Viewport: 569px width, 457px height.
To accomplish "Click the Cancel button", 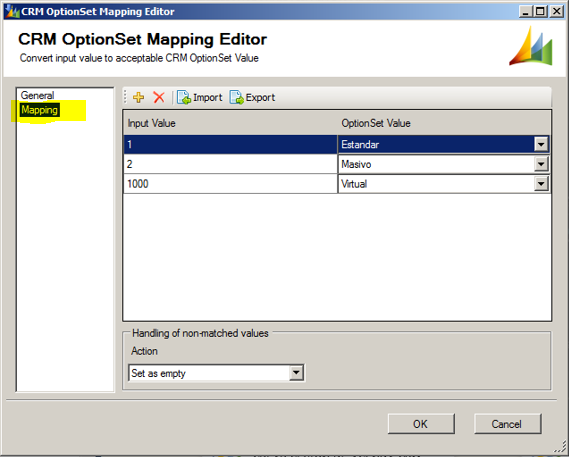I will (x=508, y=424).
